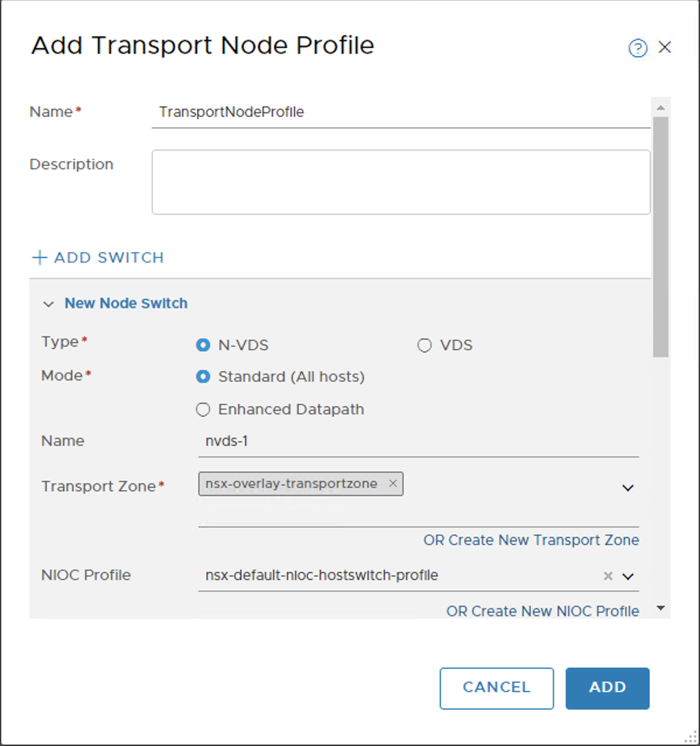Remove the nsx-overlay-transportzone tag
Screen dimensions: 700x746
pos(393,483)
